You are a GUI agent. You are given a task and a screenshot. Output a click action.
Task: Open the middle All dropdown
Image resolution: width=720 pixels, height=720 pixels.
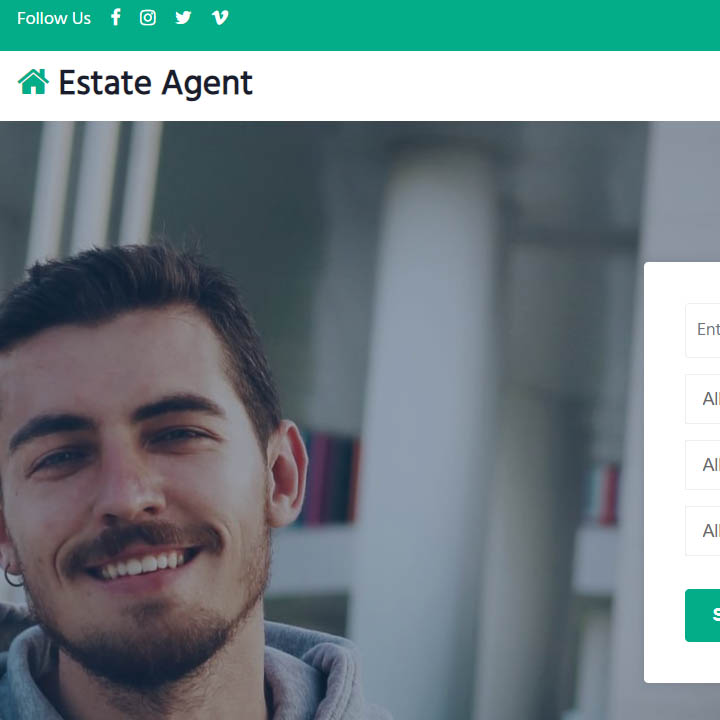click(703, 465)
